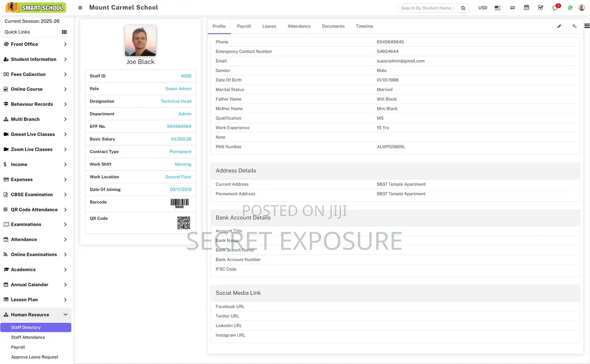Viewport: 590px width, 364px height.
Task: Click the Front Office globe icon
Action: click(6, 44)
